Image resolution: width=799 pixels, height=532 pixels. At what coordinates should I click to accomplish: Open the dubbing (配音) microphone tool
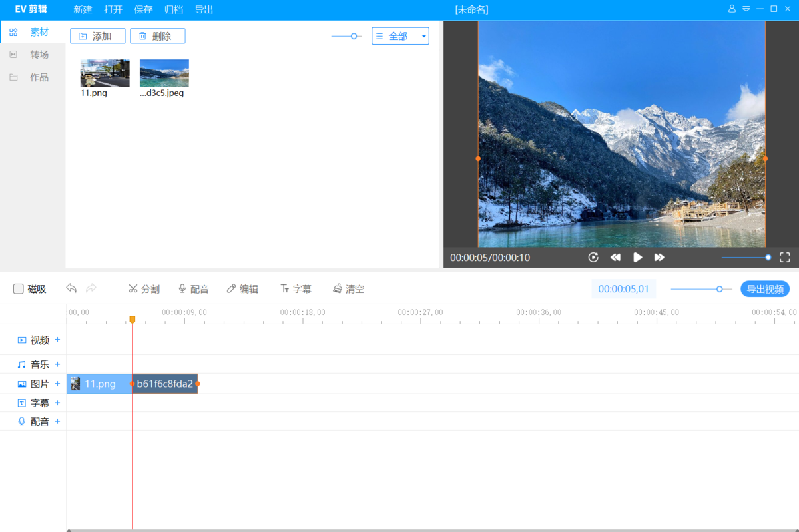[193, 289]
